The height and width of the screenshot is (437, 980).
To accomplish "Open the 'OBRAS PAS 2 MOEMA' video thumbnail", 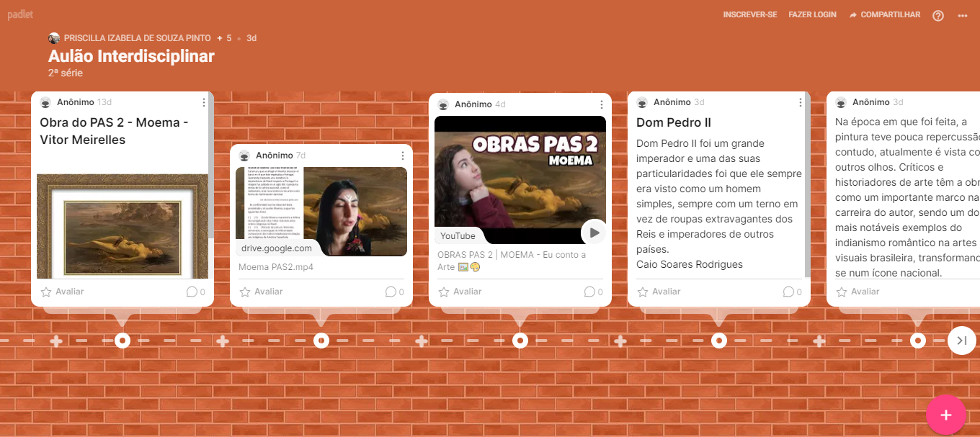I will [x=520, y=180].
